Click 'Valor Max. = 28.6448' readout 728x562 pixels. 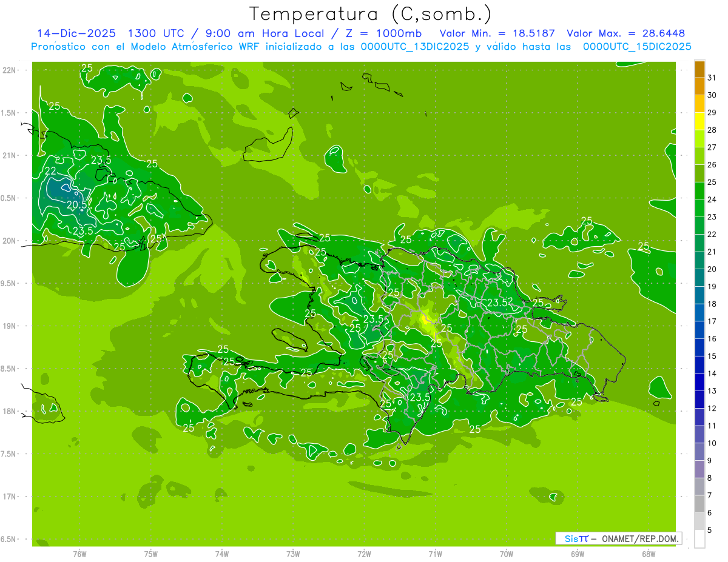tap(625, 33)
